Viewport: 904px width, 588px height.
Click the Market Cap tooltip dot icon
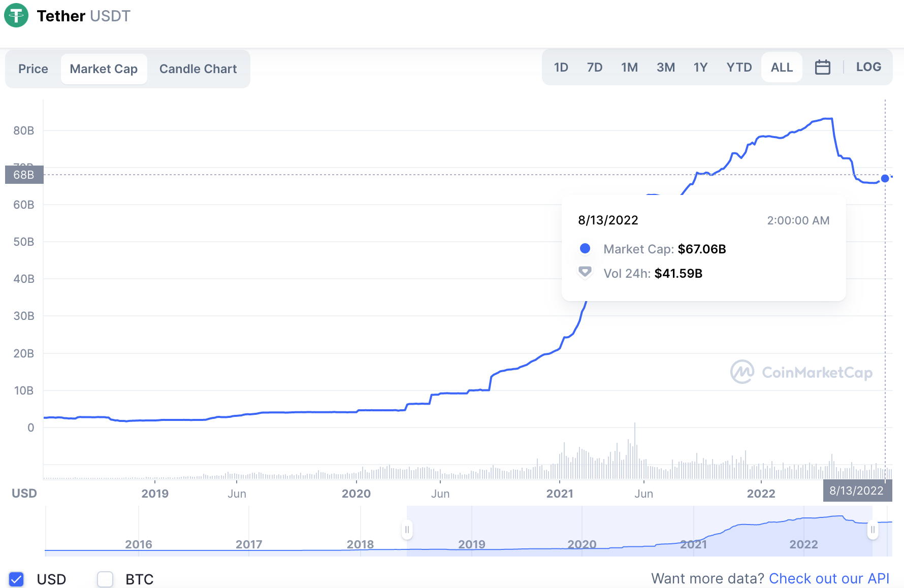coord(585,248)
